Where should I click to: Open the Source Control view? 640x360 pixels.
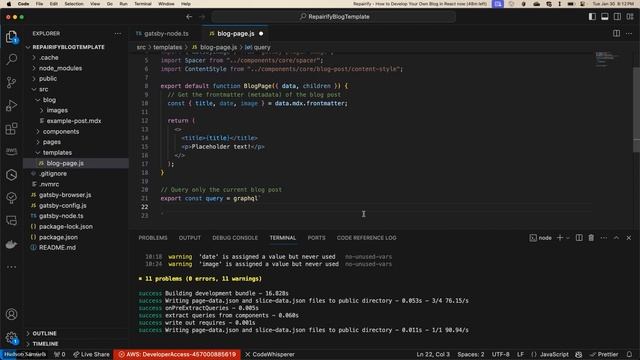click(x=11, y=82)
